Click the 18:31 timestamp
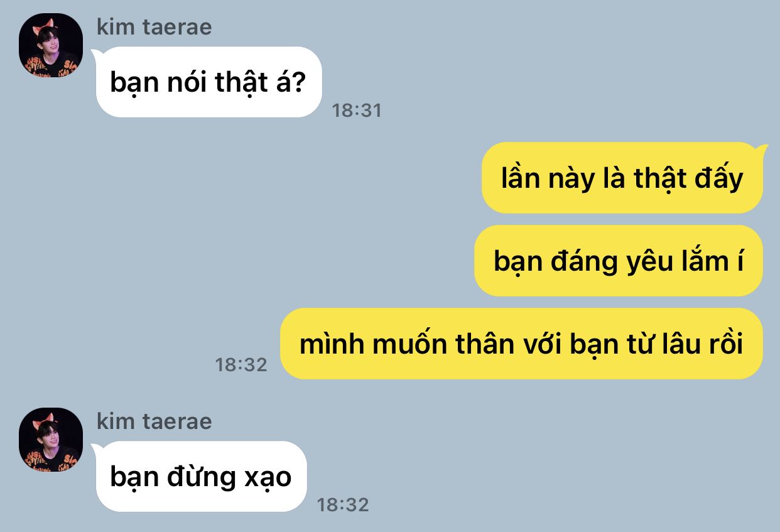The height and width of the screenshot is (532, 780). point(357,111)
